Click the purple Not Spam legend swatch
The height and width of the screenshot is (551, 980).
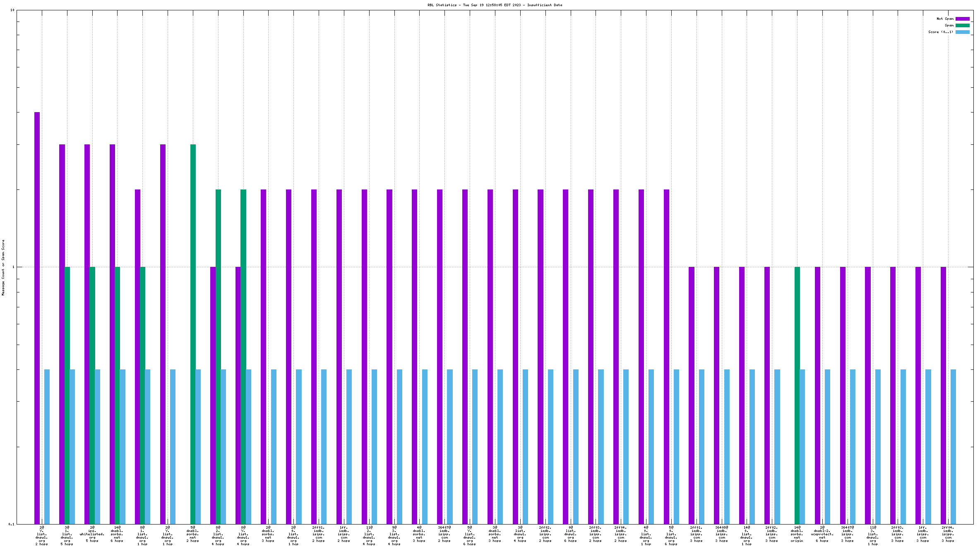tap(962, 19)
